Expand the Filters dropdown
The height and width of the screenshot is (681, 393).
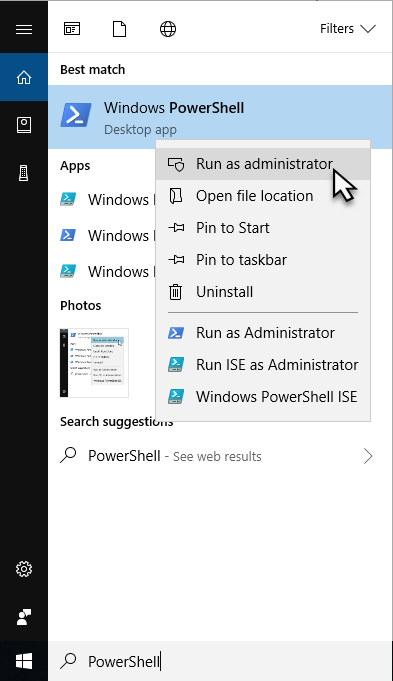tap(348, 29)
